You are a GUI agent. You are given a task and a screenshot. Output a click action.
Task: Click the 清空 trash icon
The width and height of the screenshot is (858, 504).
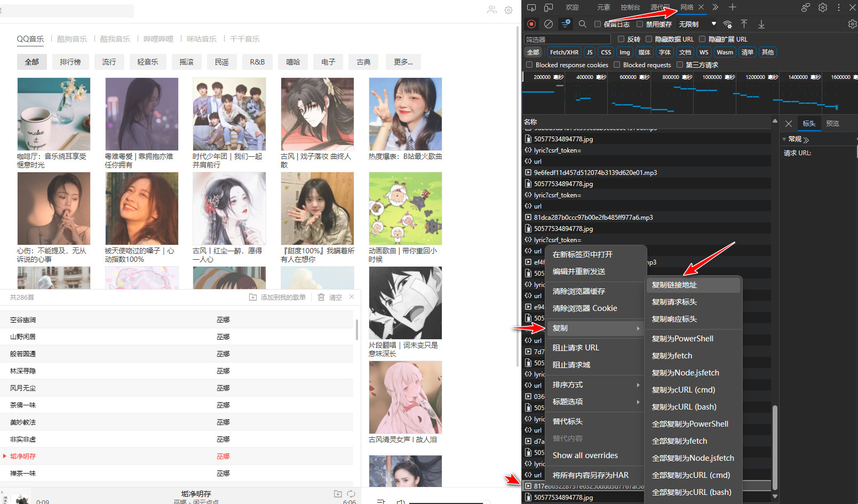[321, 297]
